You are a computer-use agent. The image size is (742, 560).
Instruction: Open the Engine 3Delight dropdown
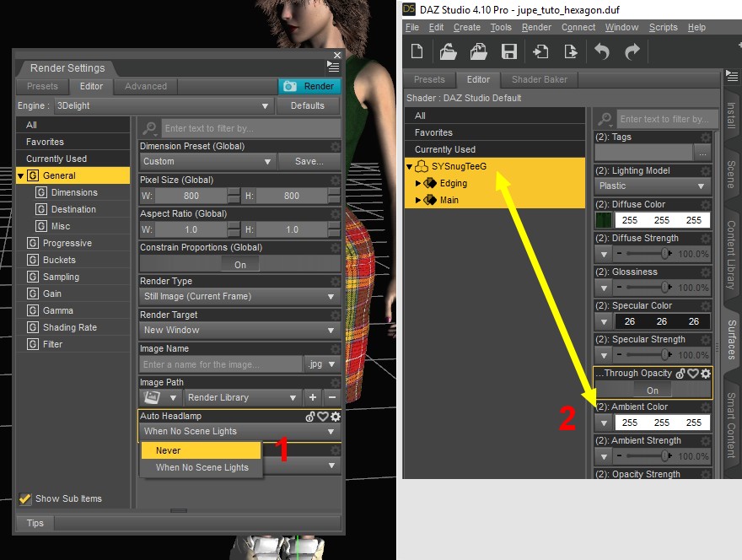click(x=164, y=105)
